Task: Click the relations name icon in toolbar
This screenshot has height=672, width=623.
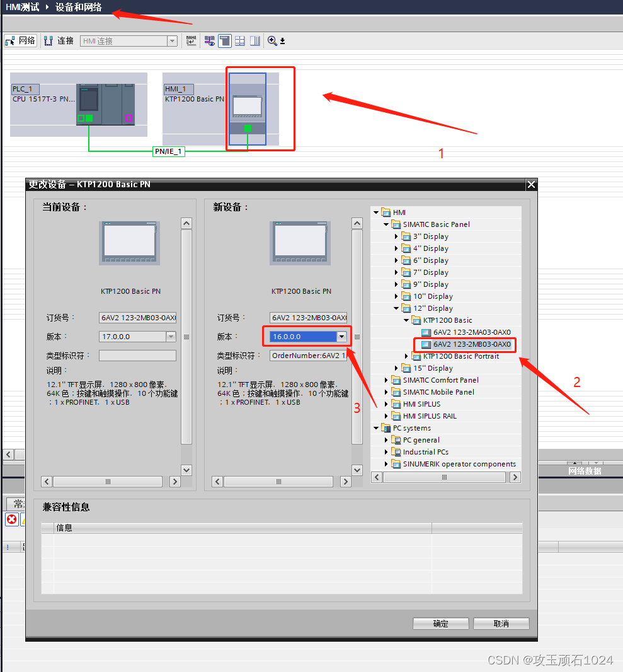Action: [x=191, y=41]
